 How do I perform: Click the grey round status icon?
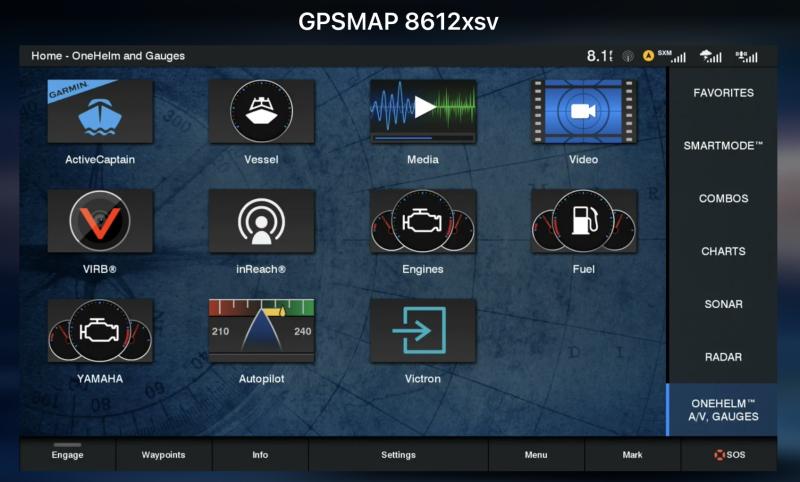628,56
